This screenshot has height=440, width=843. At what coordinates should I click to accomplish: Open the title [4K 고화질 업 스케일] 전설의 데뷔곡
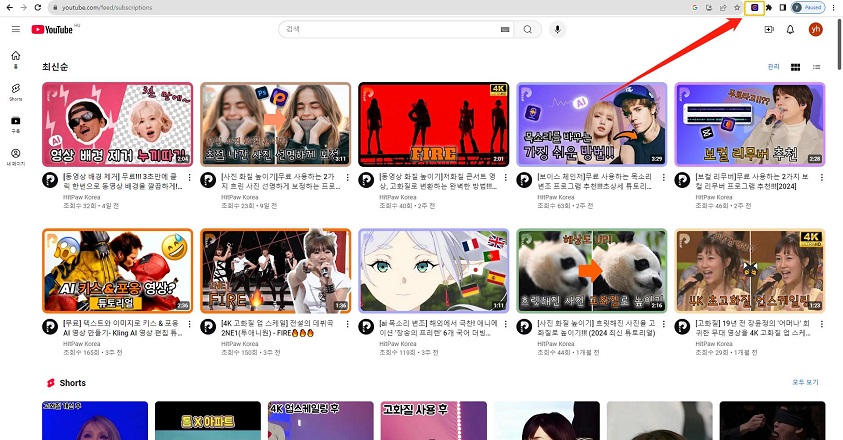tap(277, 328)
